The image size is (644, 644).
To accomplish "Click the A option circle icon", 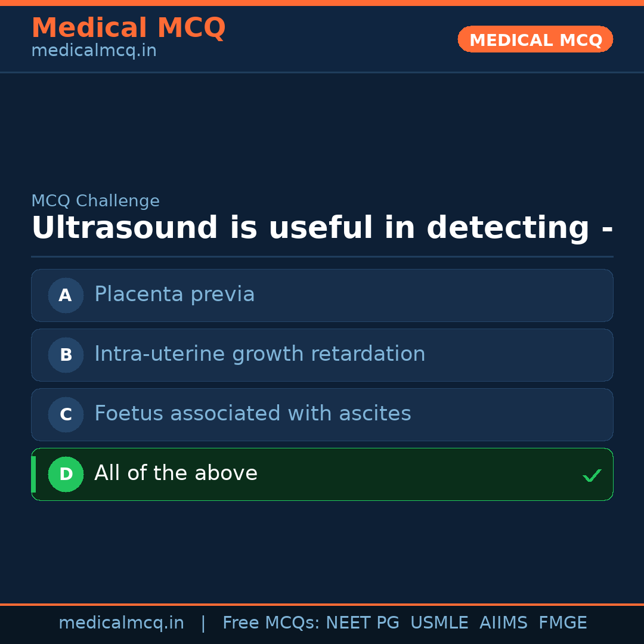I will coord(66,295).
